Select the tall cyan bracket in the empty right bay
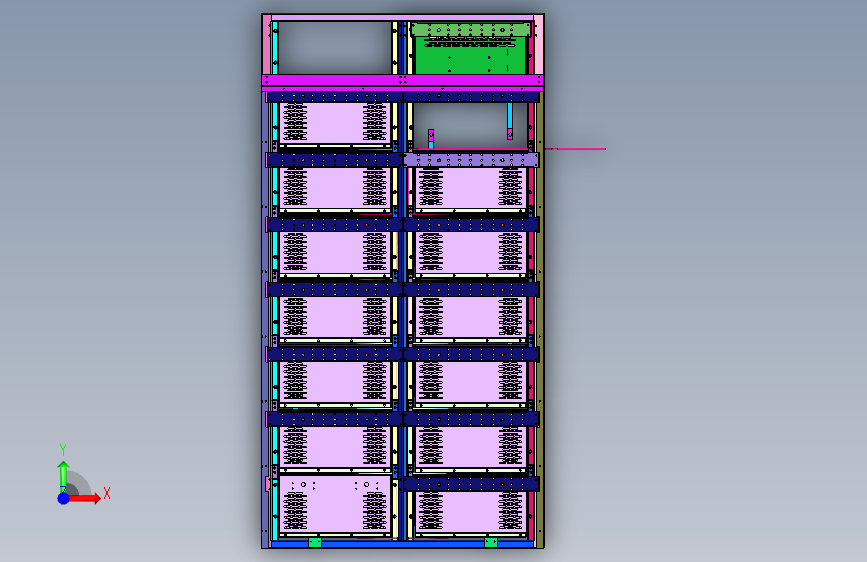The height and width of the screenshot is (562, 867). click(x=510, y=121)
